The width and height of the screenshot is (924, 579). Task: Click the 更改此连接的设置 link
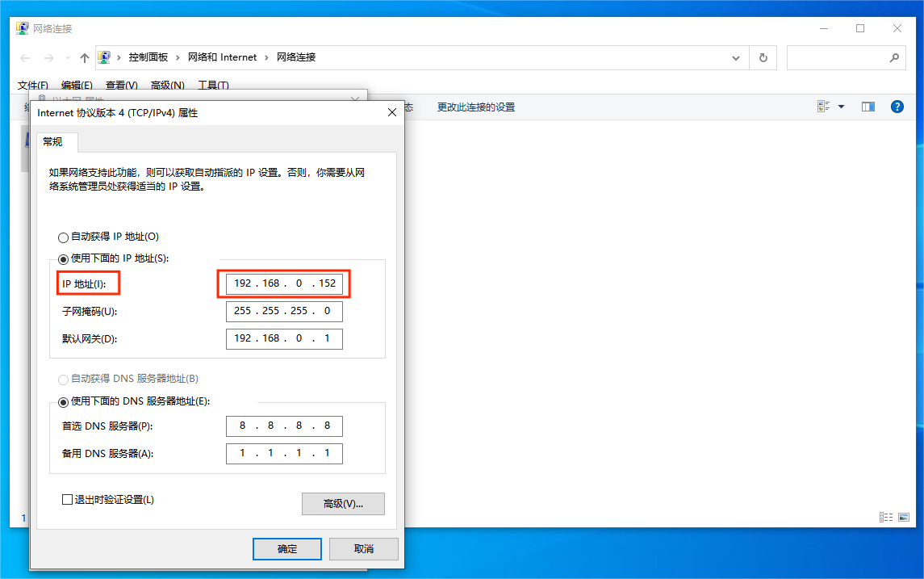coord(477,106)
